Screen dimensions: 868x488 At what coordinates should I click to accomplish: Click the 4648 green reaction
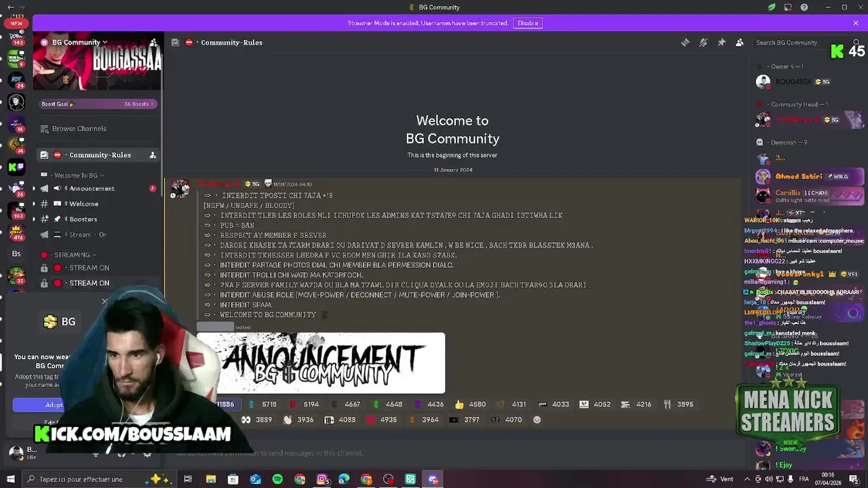[388, 404]
